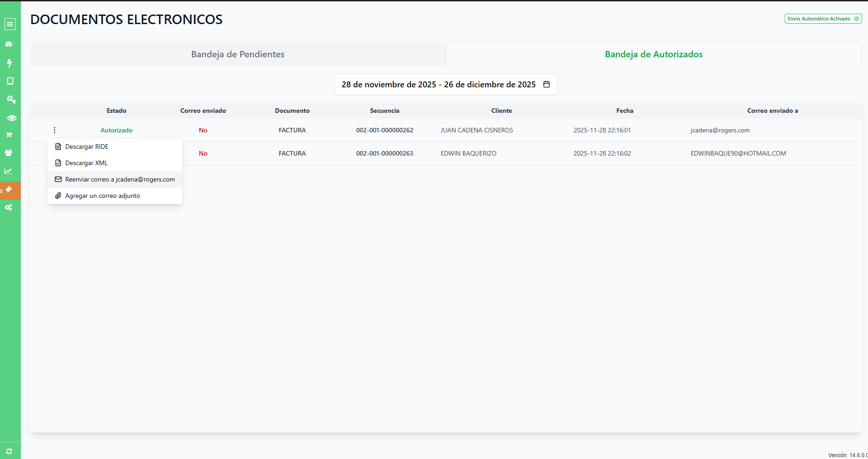Close the three-dot menu for sequence 002-001-000000262
The width and height of the screenshot is (868, 459).
pyautogui.click(x=55, y=130)
